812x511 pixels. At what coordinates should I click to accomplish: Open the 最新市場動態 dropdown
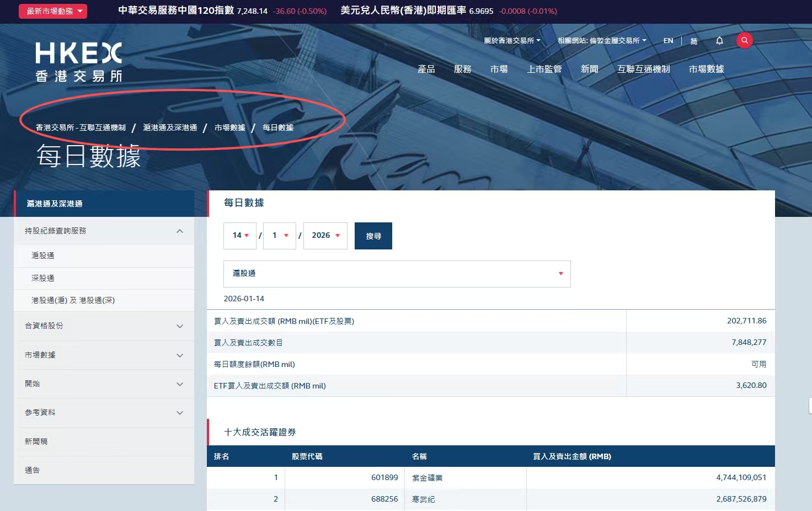[x=53, y=11]
